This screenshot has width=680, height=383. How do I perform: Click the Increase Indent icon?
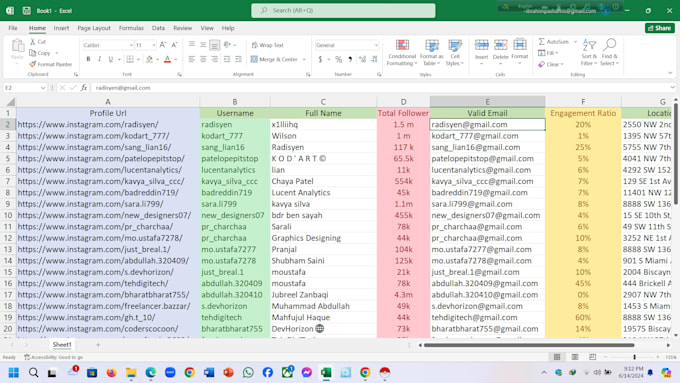pyautogui.click(x=238, y=59)
